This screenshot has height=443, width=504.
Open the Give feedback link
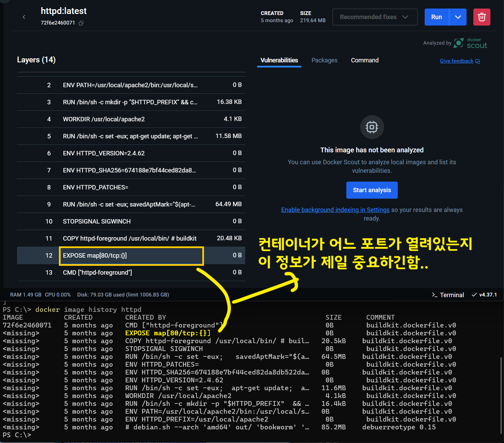pyautogui.click(x=460, y=61)
